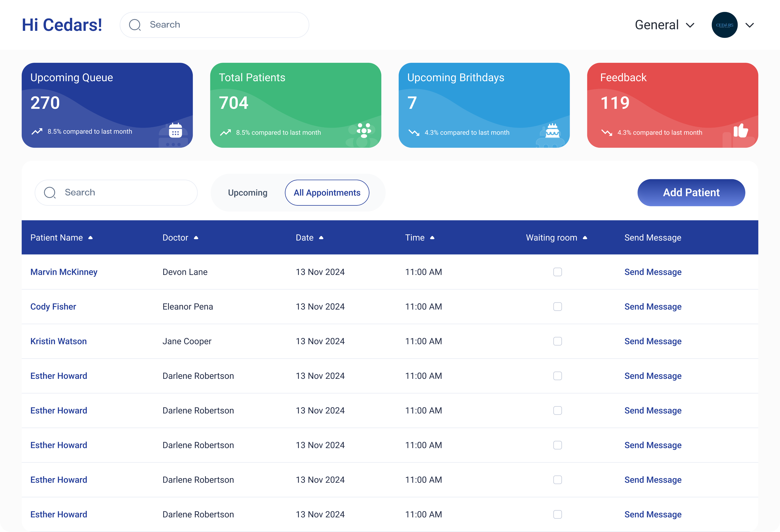Image resolution: width=780 pixels, height=532 pixels.
Task: Open the General dropdown
Action: click(x=664, y=25)
